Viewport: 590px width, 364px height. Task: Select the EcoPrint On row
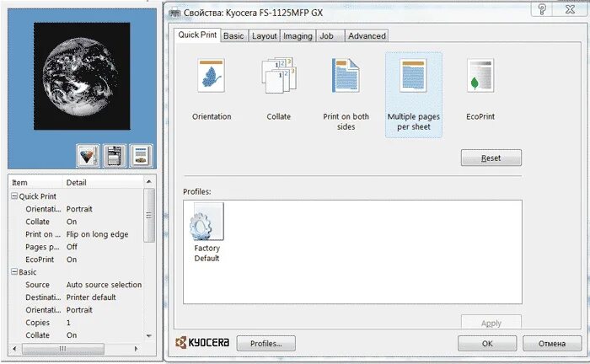77,260
